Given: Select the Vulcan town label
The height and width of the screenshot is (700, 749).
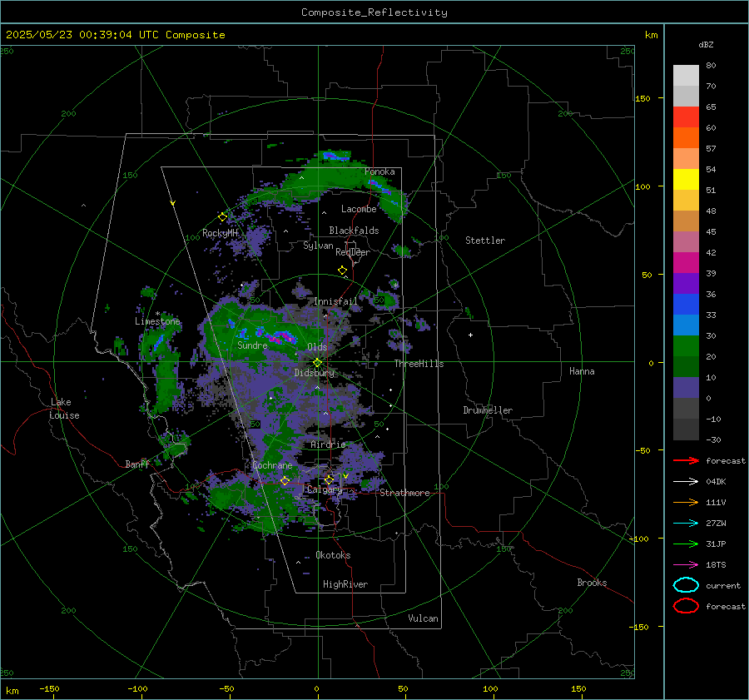Looking at the screenshot, I should pyautogui.click(x=423, y=618).
